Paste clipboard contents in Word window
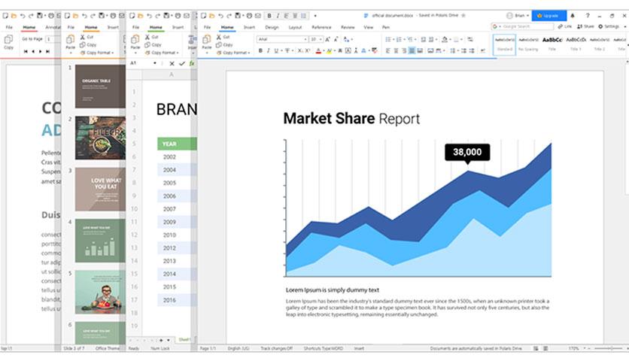This screenshot has height=364, width=629. pos(207,42)
